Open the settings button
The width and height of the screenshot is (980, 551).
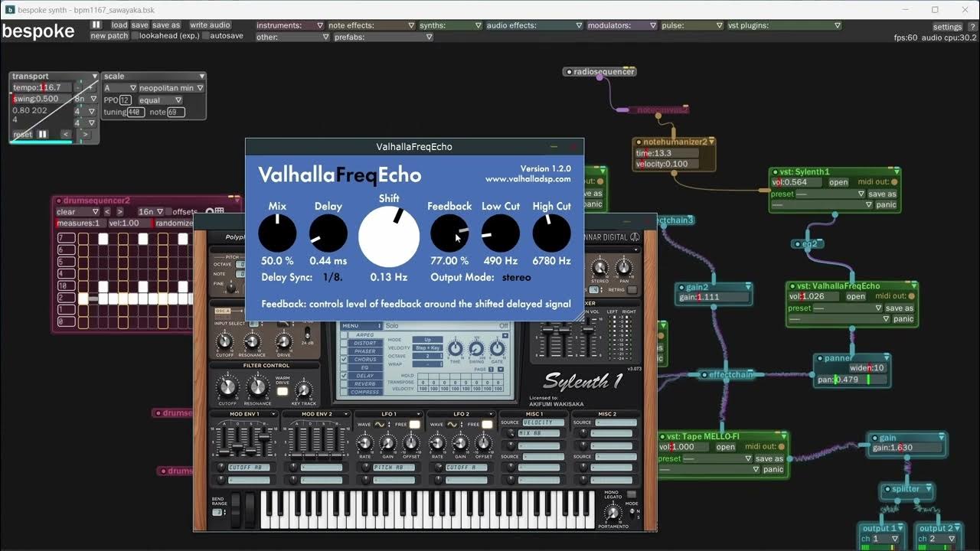click(947, 27)
